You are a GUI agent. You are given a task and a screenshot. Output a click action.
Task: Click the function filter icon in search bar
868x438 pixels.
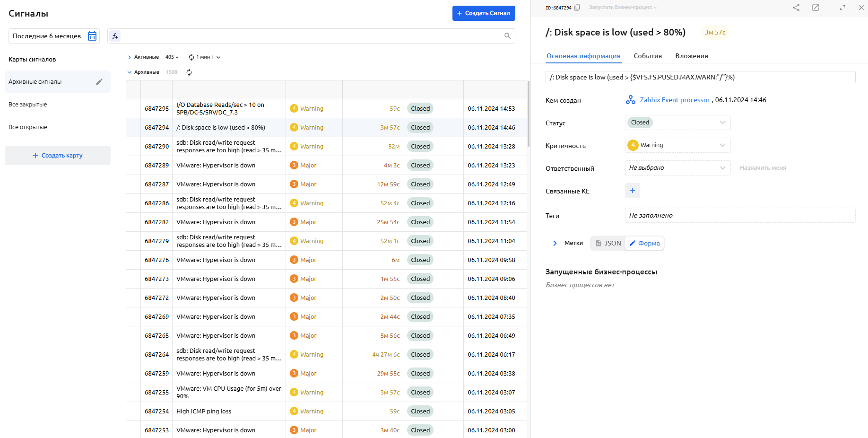(x=115, y=36)
